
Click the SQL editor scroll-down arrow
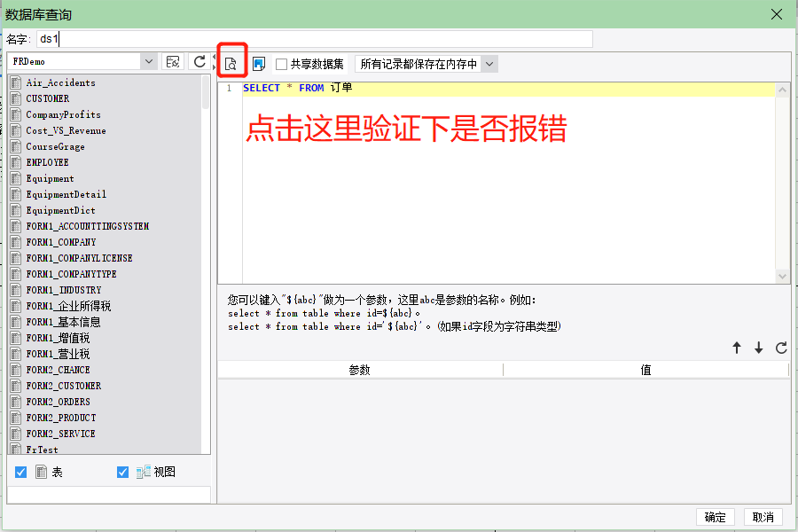coord(782,277)
